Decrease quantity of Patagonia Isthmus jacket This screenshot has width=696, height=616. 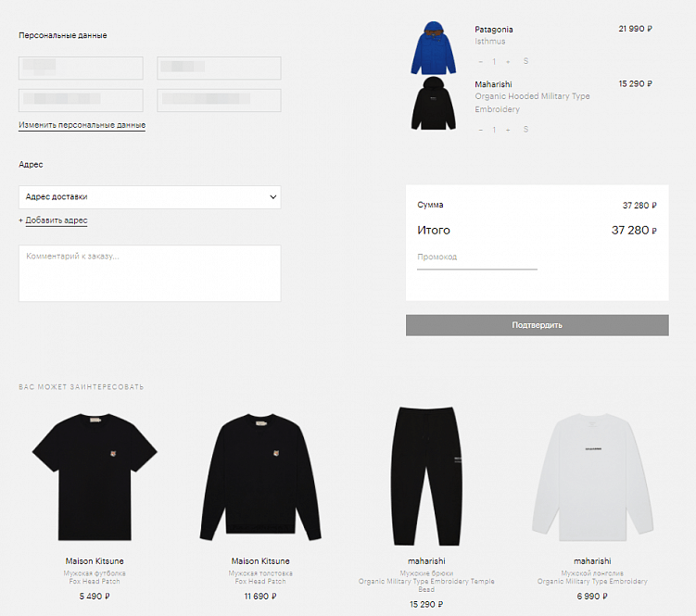point(481,62)
